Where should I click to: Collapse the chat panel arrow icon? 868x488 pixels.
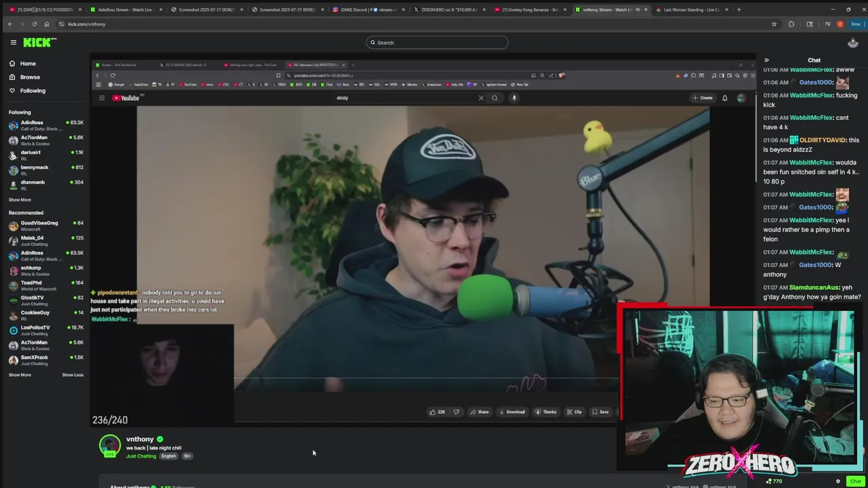point(766,60)
